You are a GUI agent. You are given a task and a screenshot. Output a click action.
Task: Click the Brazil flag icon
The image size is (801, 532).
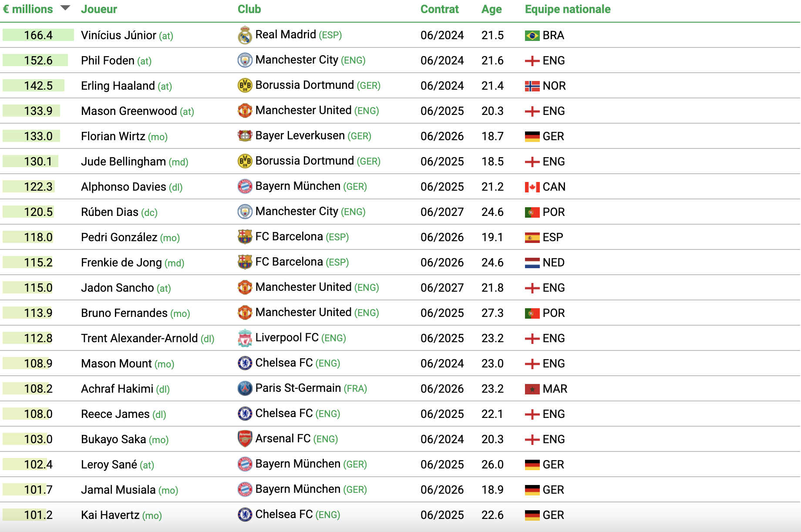point(532,35)
